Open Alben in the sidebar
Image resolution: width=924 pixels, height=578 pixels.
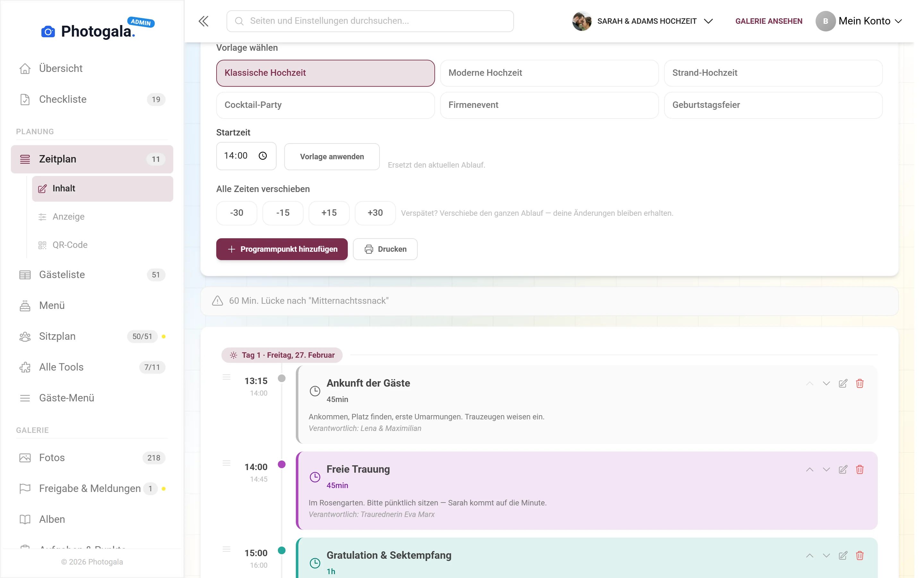(92, 520)
